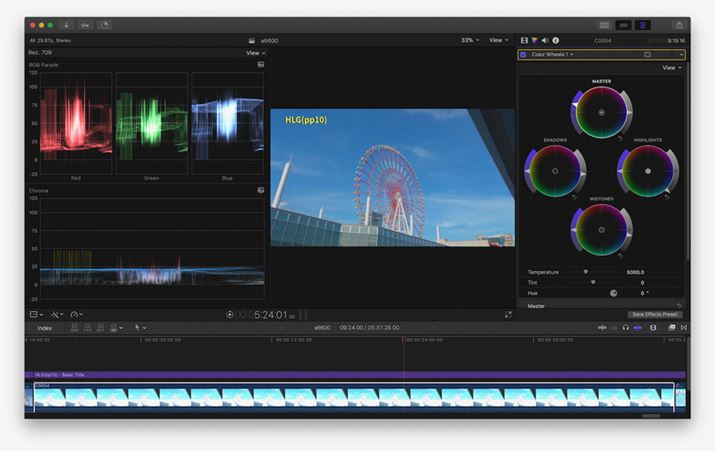Toggle the Color Wheels 1 effect checkbox
715x451 pixels.
[x=523, y=54]
